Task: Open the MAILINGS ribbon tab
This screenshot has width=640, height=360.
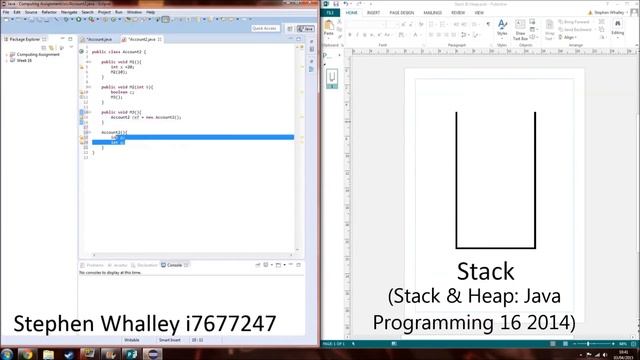Action: tap(432, 13)
